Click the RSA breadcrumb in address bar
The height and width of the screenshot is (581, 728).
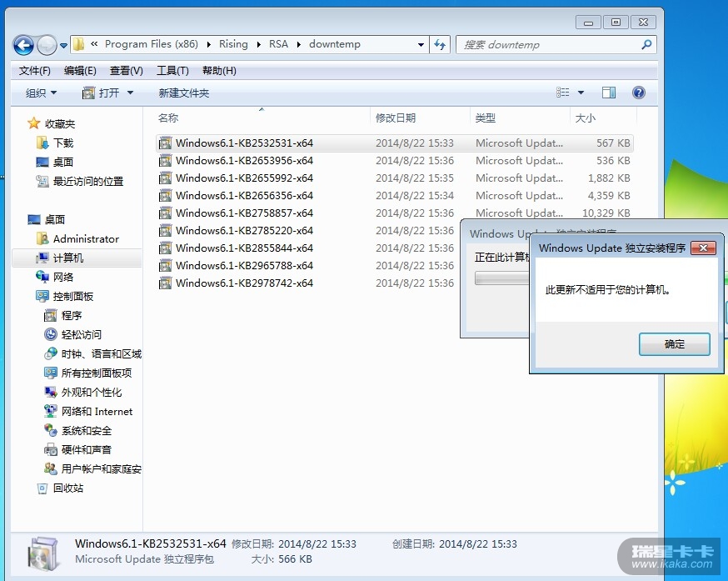[278, 44]
